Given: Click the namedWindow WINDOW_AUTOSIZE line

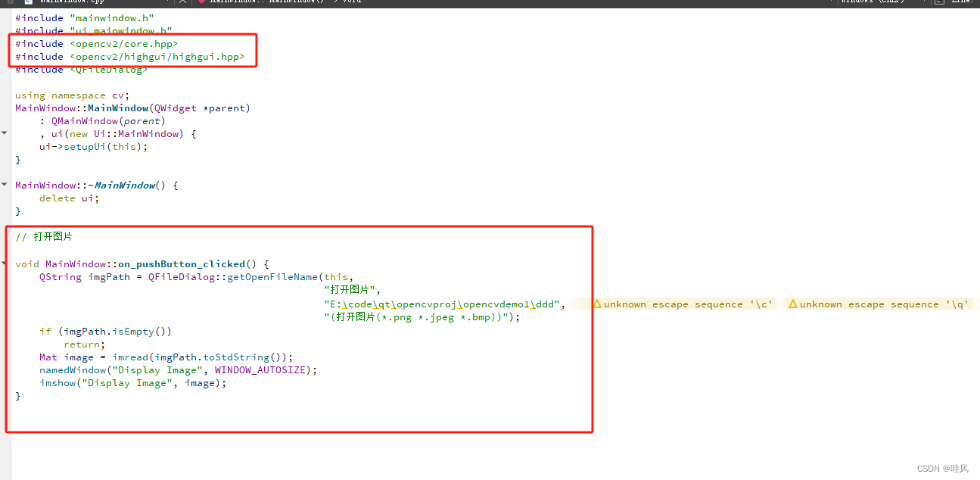Looking at the screenshot, I should (x=179, y=370).
